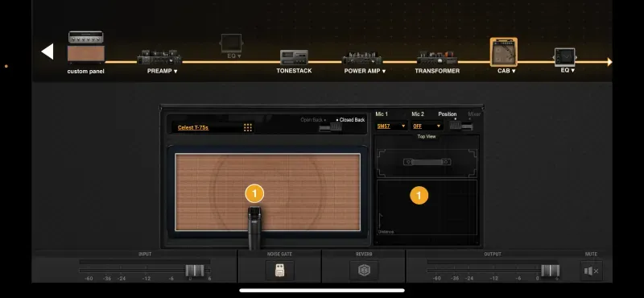The height and width of the screenshot is (298, 644).
Task: Click mic marker 1 on the cabinet
Action: pyautogui.click(x=254, y=193)
